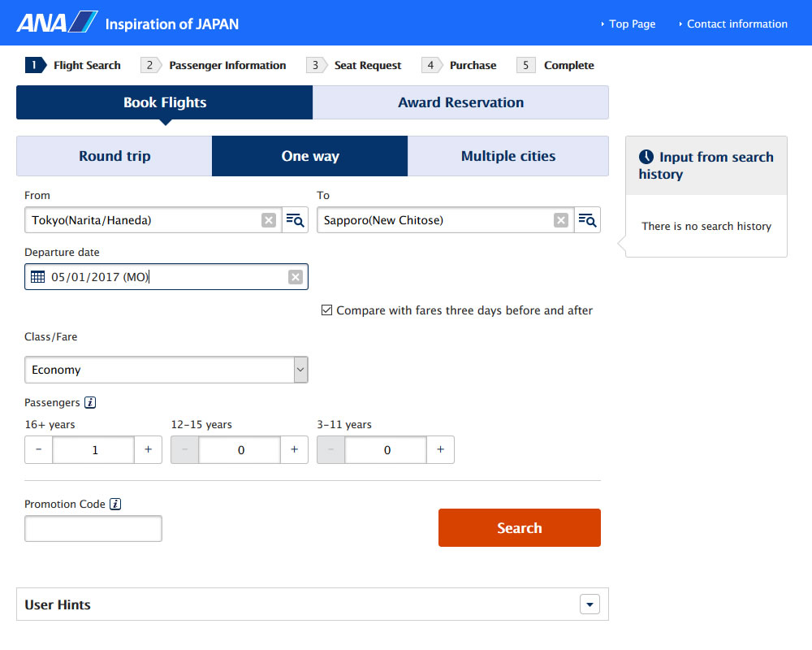This screenshot has height=650, width=812.
Task: Show Promotion Code info icon
Action: pyautogui.click(x=115, y=504)
